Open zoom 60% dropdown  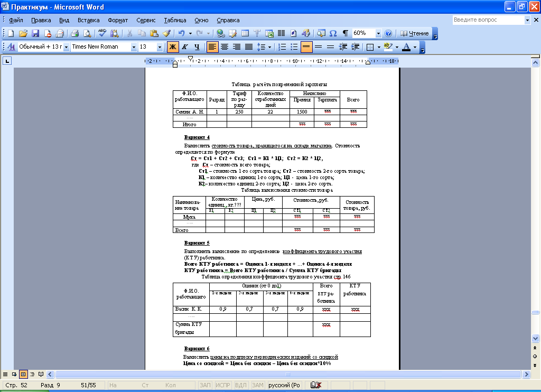(378, 33)
